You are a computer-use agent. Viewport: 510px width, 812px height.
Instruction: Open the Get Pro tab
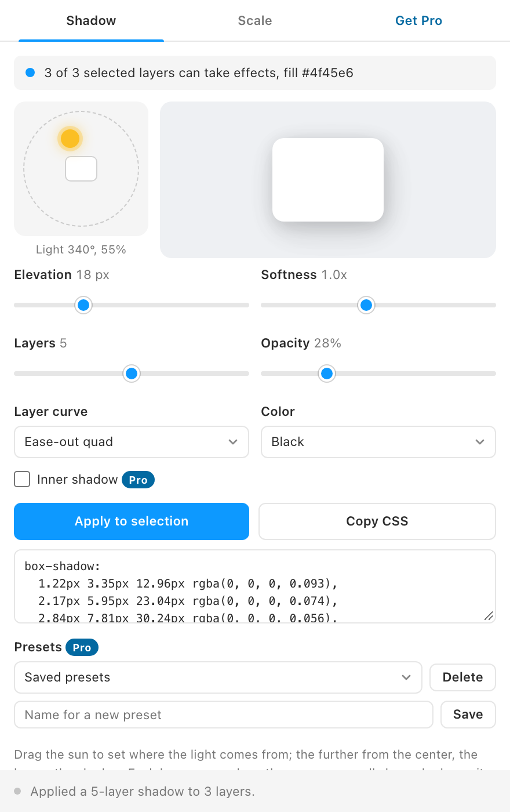418,21
